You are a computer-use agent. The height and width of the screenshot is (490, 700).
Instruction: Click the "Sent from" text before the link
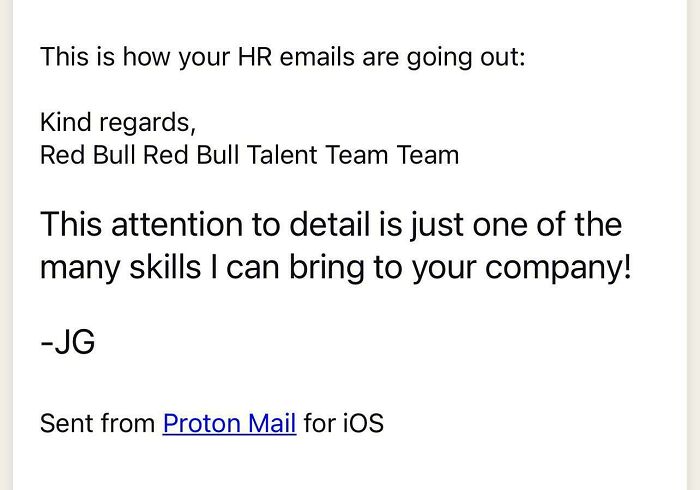coord(97,423)
